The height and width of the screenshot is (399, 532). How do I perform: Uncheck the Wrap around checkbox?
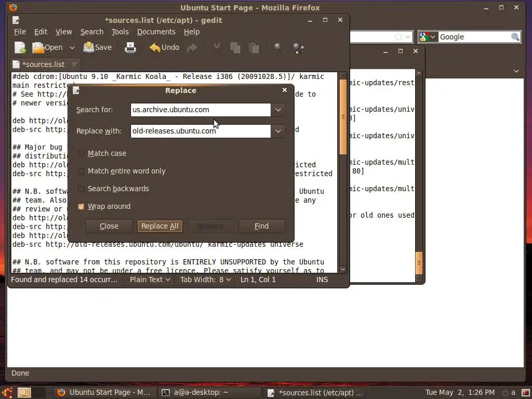pyautogui.click(x=81, y=206)
